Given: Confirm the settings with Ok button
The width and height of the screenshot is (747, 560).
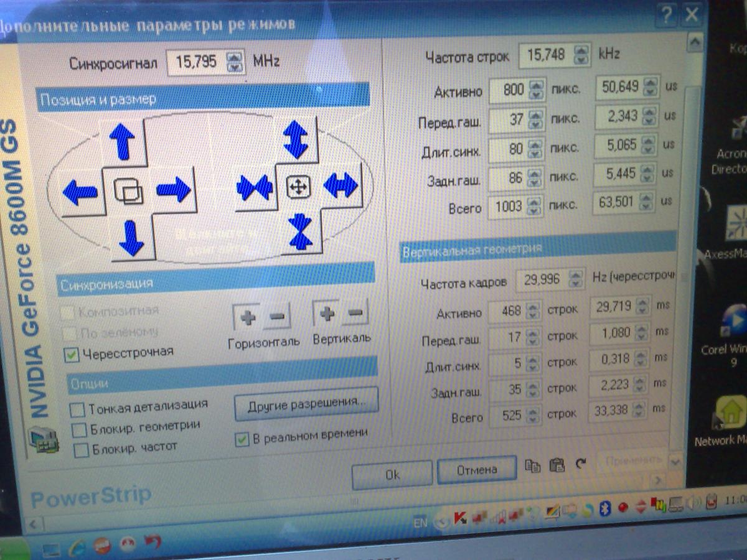Looking at the screenshot, I should click(392, 475).
